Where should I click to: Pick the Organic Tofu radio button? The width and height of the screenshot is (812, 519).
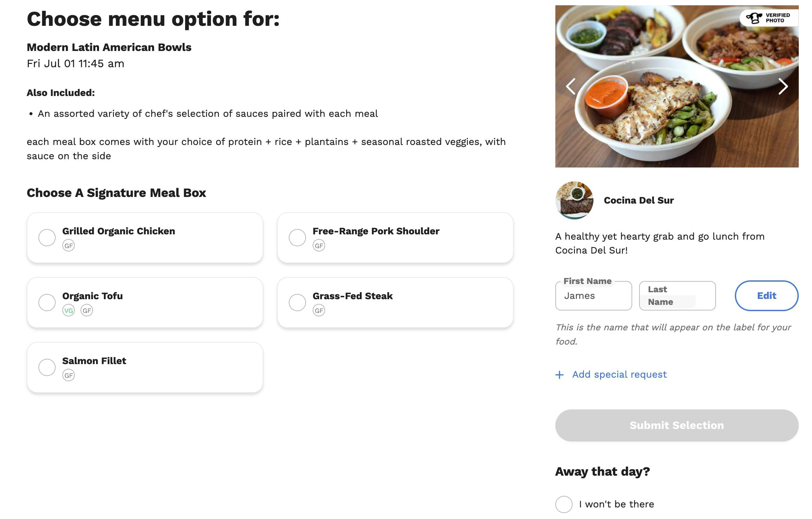47,302
